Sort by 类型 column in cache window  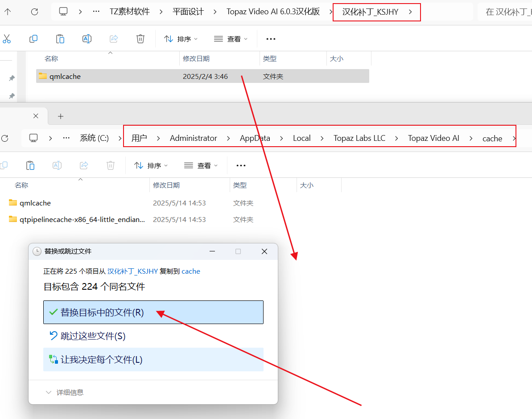pos(240,185)
